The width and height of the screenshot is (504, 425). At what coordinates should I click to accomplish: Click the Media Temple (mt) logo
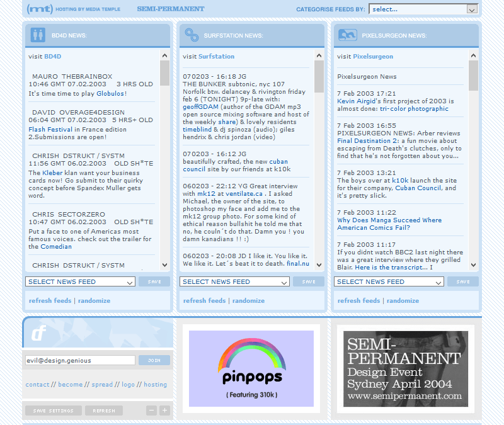tap(40, 9)
